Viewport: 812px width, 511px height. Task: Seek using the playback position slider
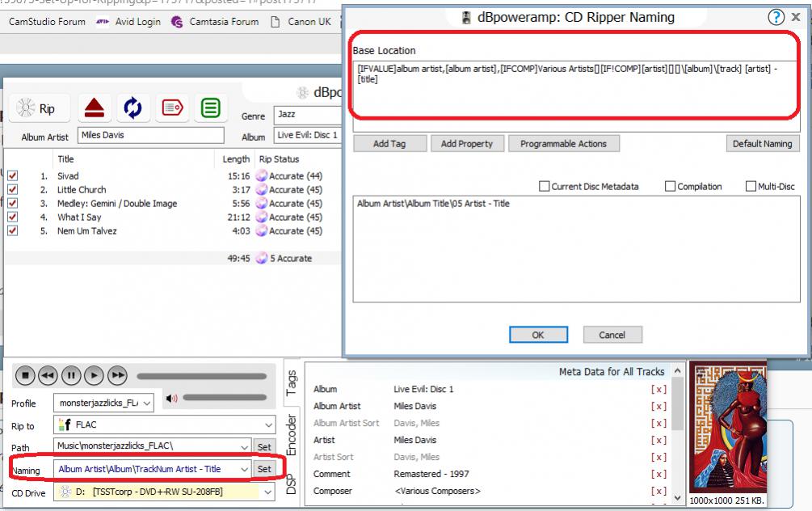201,376
